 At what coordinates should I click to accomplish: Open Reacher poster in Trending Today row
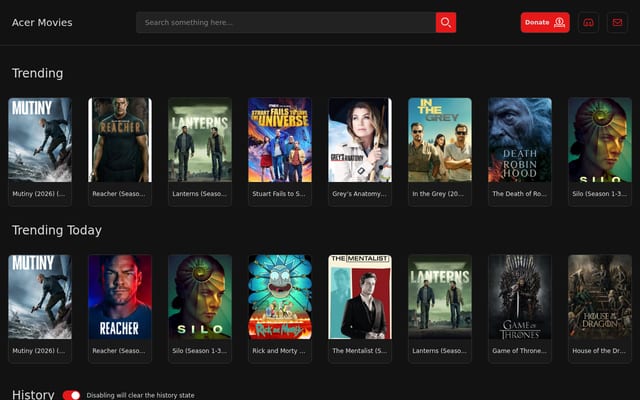click(x=120, y=297)
